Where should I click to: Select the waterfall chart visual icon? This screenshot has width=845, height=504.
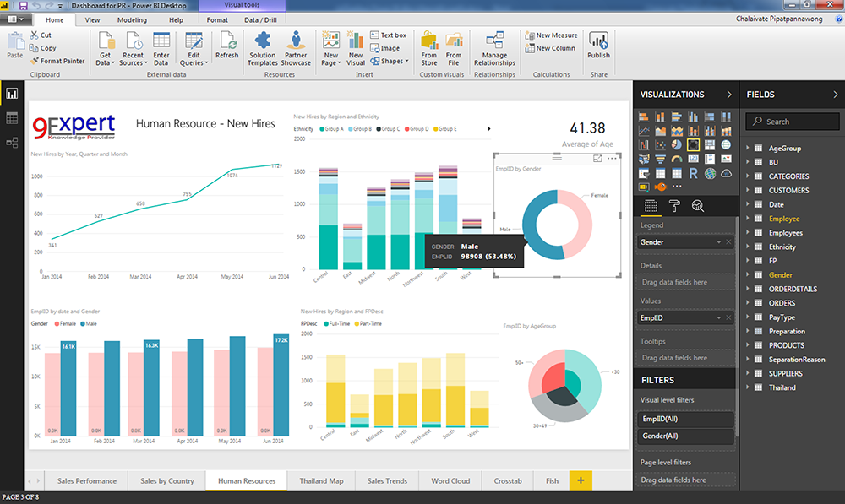point(644,145)
